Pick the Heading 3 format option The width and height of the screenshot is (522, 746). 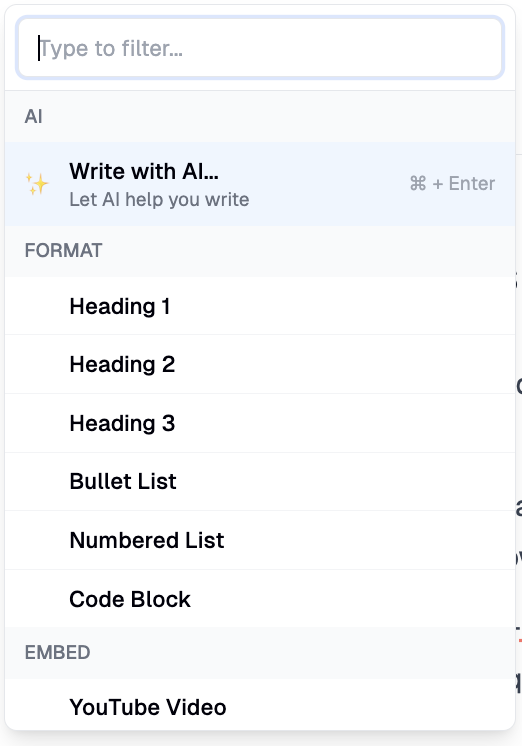pos(260,423)
